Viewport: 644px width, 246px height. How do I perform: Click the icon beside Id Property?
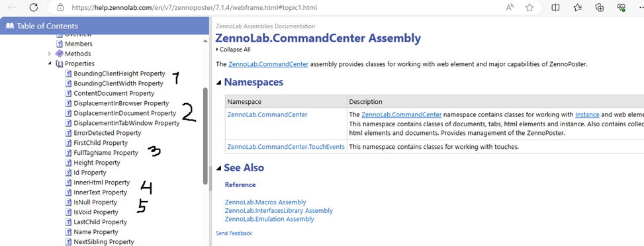tap(69, 173)
